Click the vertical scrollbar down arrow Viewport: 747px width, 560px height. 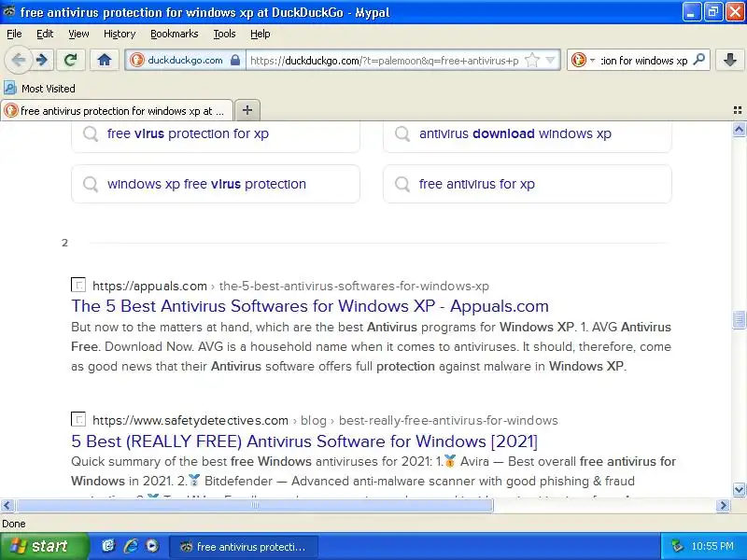[739, 489]
